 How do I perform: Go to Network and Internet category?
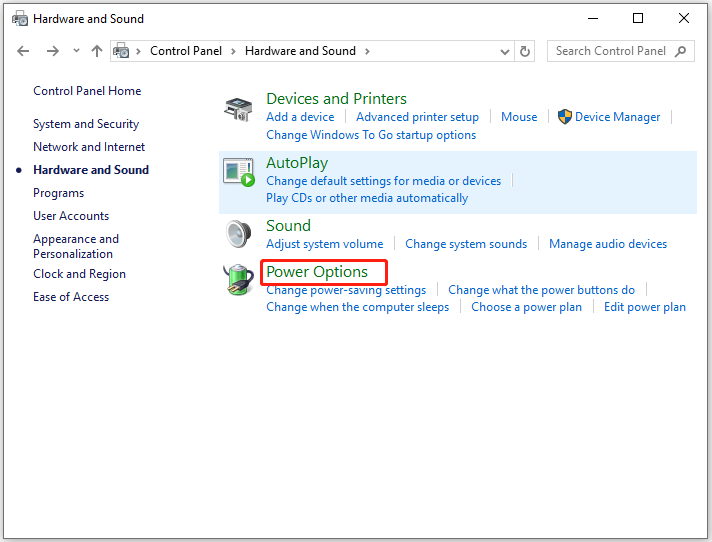(89, 147)
